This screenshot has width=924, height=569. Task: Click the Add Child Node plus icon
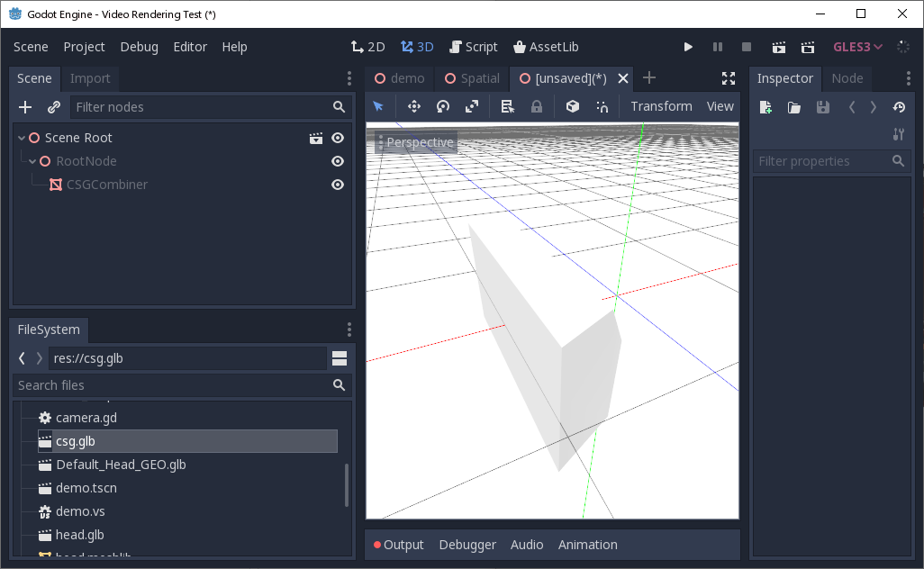coord(24,106)
